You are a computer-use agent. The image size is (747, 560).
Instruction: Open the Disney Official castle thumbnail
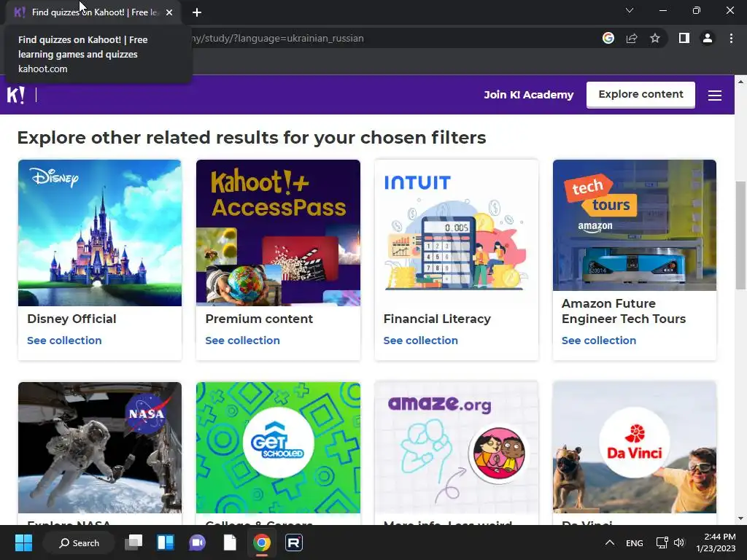coord(99,233)
